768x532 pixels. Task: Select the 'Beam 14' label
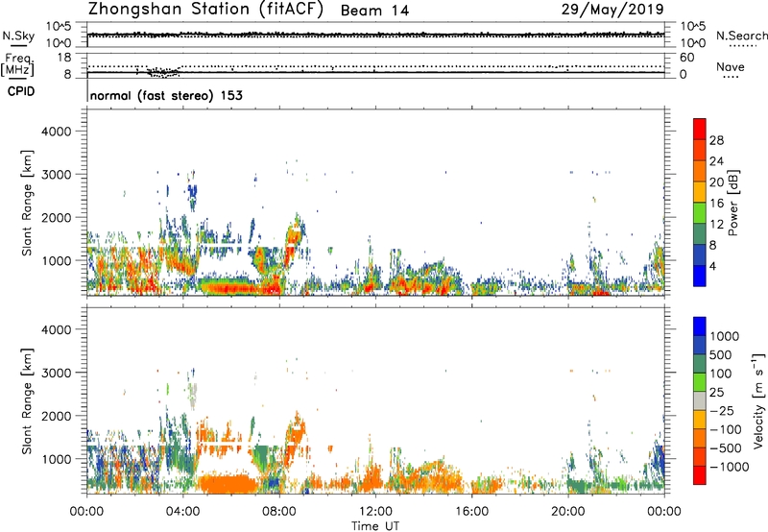(x=374, y=11)
